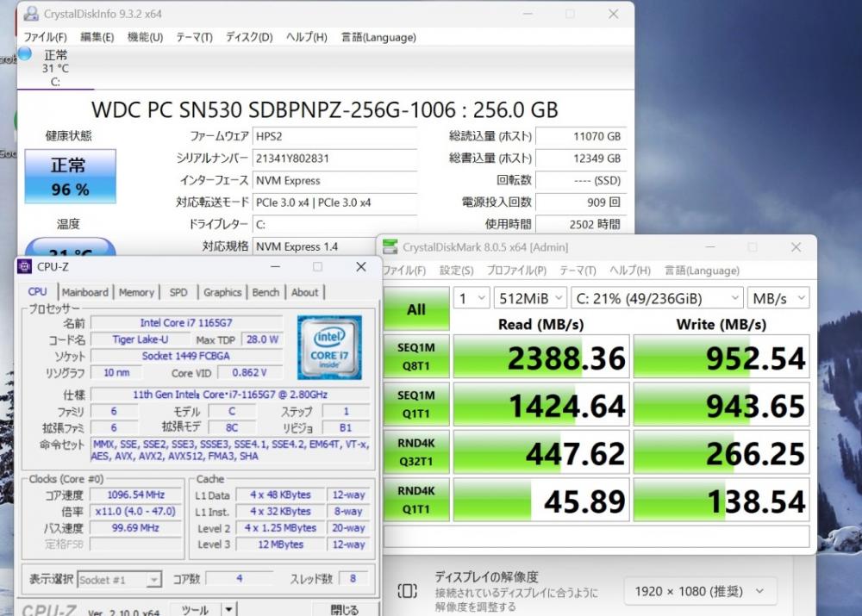The height and width of the screenshot is (616, 862).
Task: Select the blue disk status orb for drive C:
Action: pyautogui.click(x=25, y=54)
